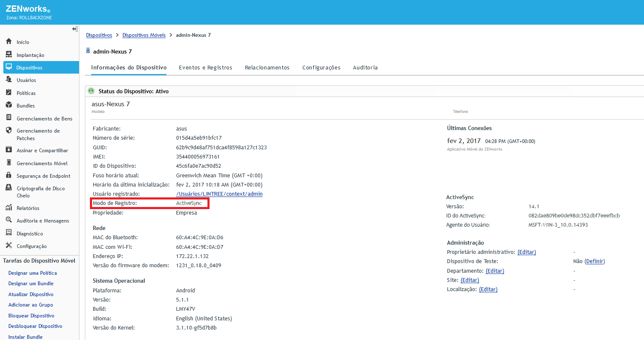Click the Segurança de Endpoint lock icon
The width and height of the screenshot is (644, 340).
[x=9, y=175]
